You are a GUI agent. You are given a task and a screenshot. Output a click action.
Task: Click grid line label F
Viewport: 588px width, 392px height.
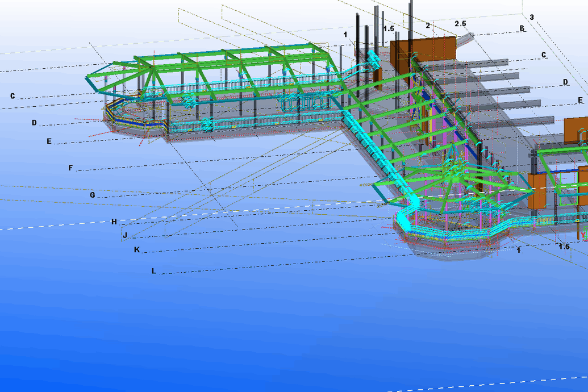[x=70, y=168]
